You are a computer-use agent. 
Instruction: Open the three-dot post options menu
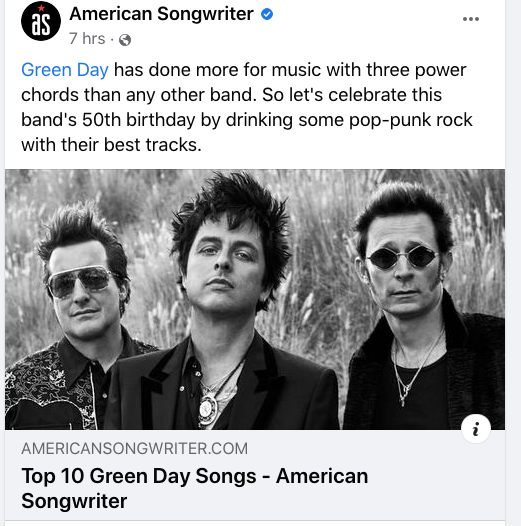471,19
